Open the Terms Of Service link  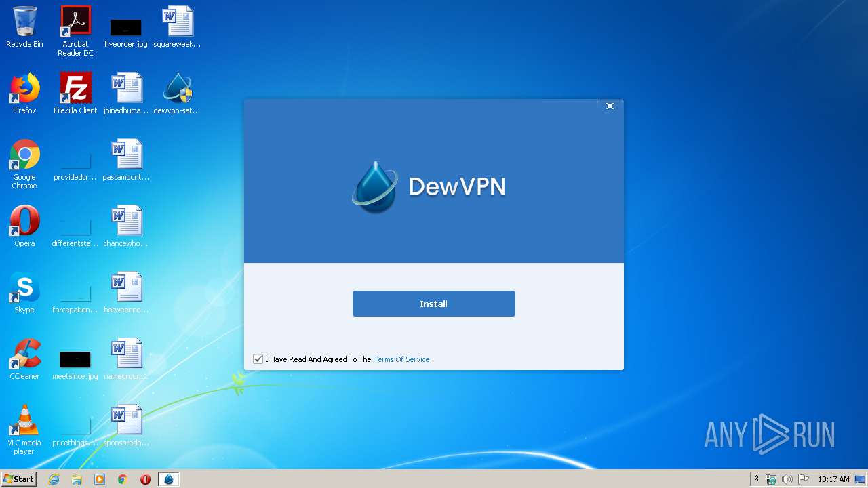[x=401, y=359]
